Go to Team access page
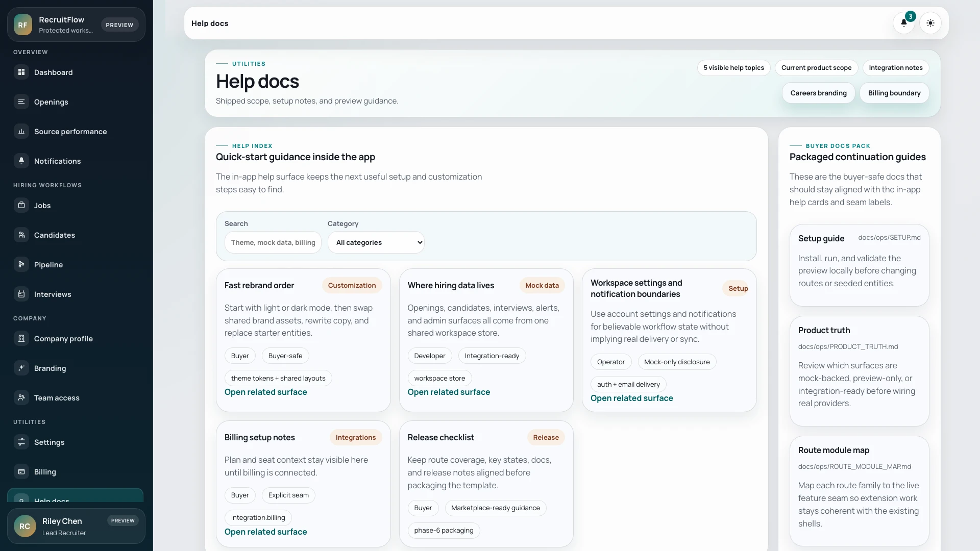Screen dimensions: 980x551 pyautogui.click(x=76, y=398)
